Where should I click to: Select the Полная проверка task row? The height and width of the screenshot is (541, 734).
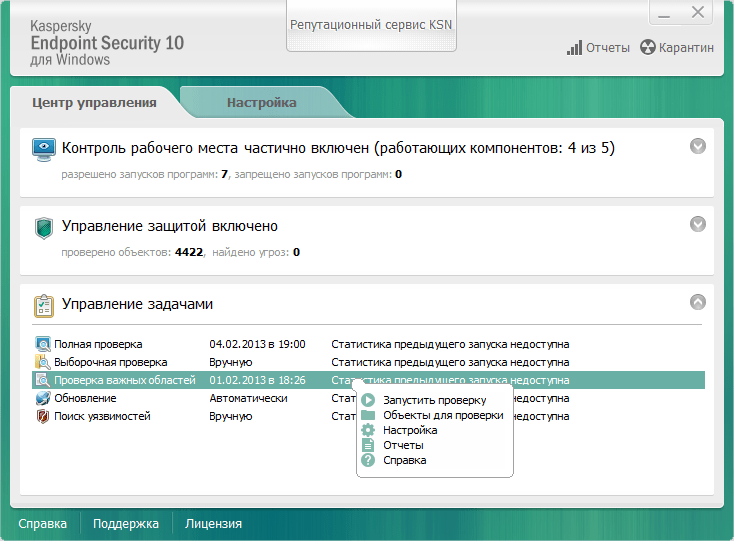point(368,344)
